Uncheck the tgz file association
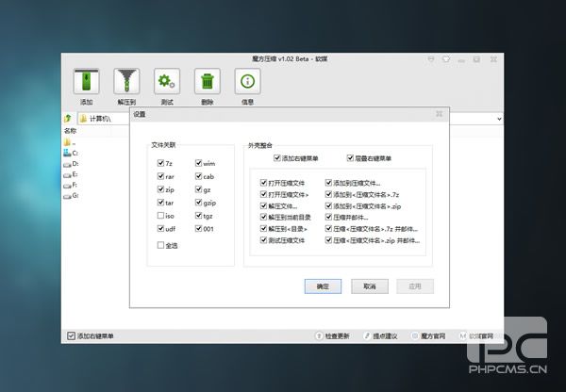Image resolution: width=566 pixels, height=392 pixels. (198, 215)
